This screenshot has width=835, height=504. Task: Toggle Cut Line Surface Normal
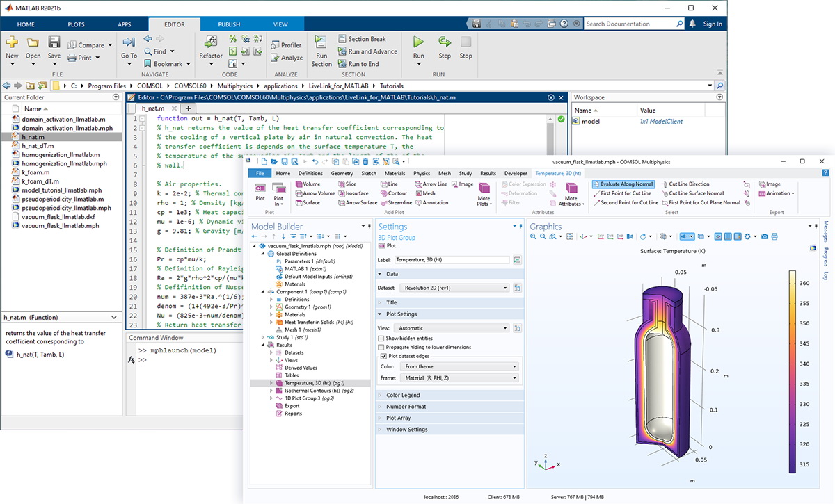[x=692, y=193]
